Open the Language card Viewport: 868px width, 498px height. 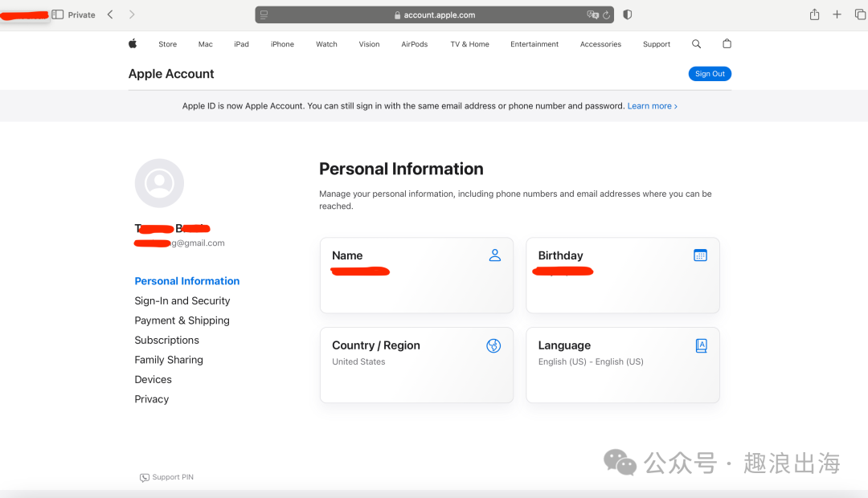click(x=623, y=365)
